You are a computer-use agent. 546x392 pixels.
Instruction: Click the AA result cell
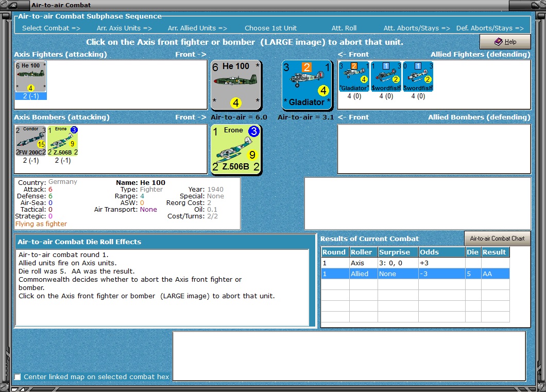pos(495,274)
